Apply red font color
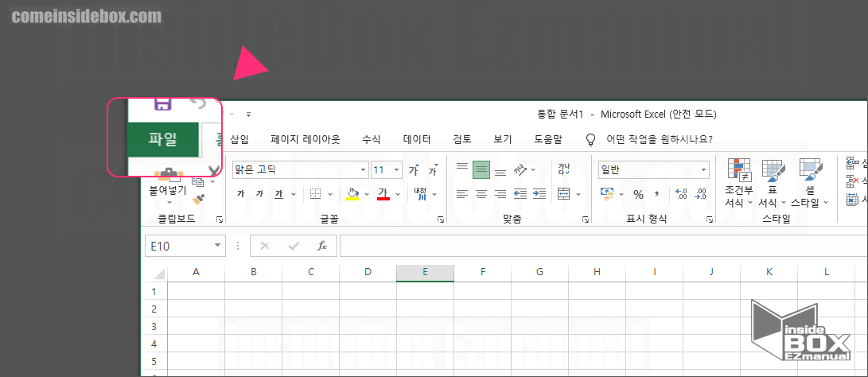Image resolution: width=868 pixels, height=377 pixels. pyautogui.click(x=383, y=194)
